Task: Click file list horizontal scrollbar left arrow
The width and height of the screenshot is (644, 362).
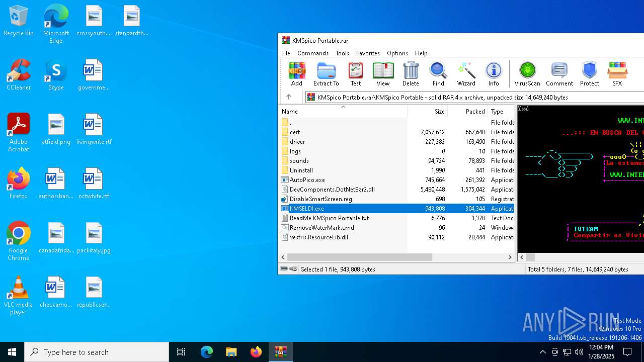Action: click(x=283, y=257)
